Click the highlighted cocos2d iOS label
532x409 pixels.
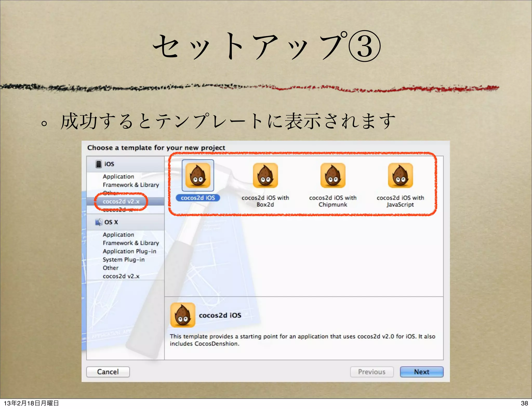click(198, 198)
